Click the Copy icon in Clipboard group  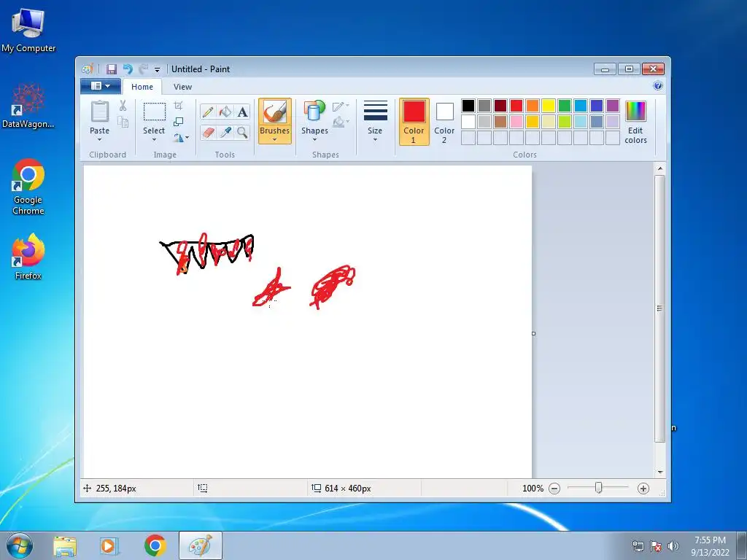click(123, 122)
